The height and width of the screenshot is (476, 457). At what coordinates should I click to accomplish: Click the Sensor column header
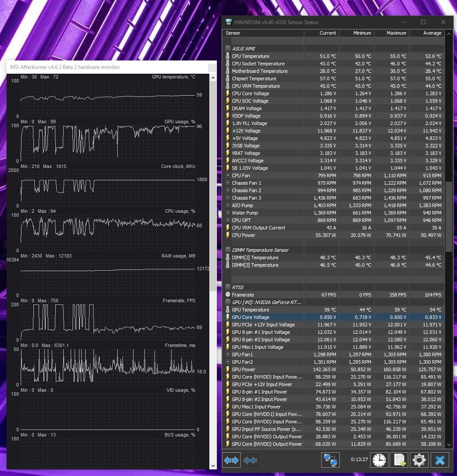263,33
